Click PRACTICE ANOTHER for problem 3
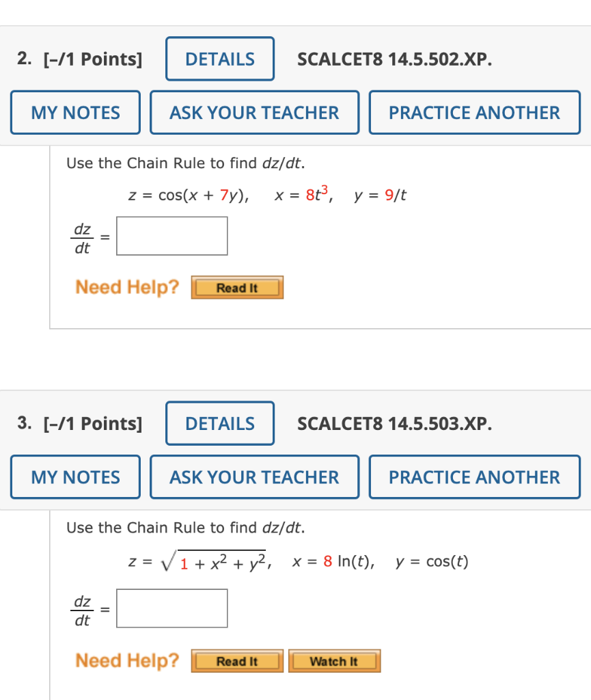 pos(474,476)
